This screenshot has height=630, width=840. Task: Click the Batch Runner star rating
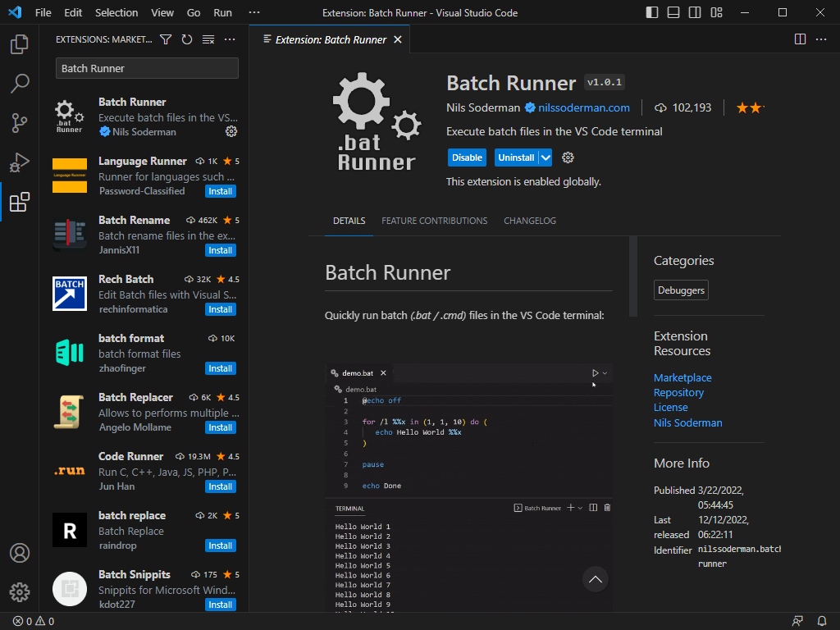[750, 108]
